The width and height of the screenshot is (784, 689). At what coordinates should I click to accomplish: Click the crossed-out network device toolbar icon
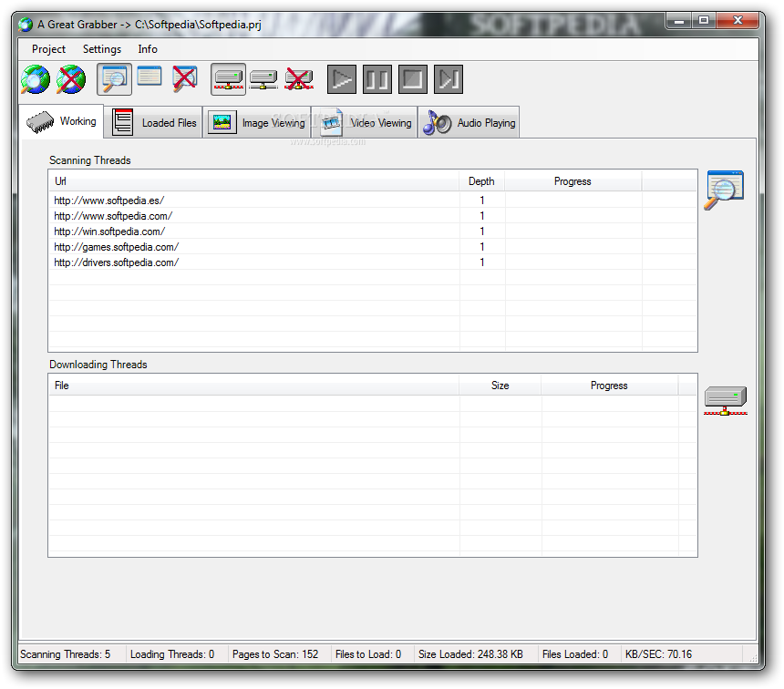(x=299, y=79)
